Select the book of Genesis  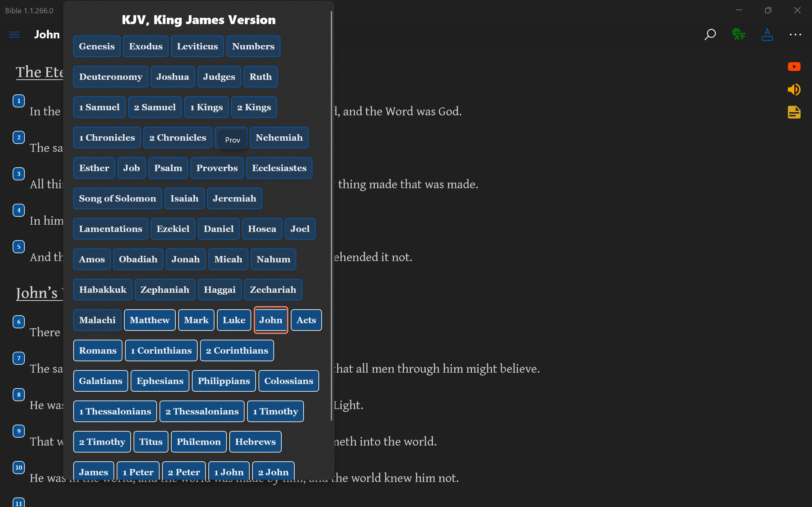click(x=97, y=46)
